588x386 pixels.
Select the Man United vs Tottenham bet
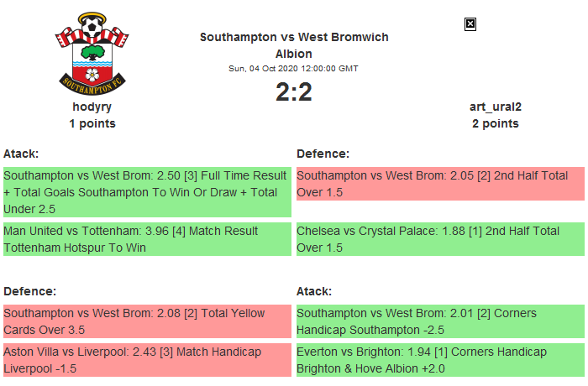coord(147,239)
